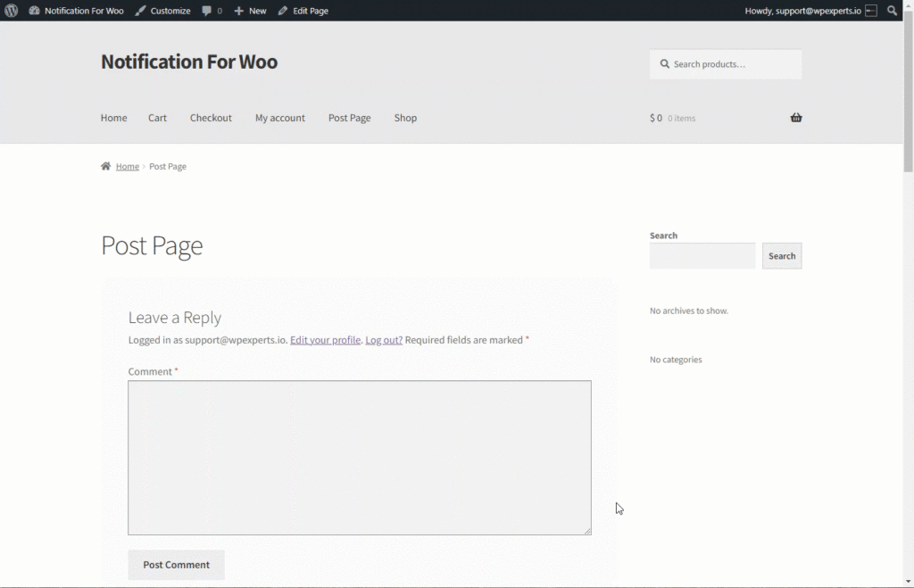
Task: Open My account in navigation
Action: (x=279, y=118)
